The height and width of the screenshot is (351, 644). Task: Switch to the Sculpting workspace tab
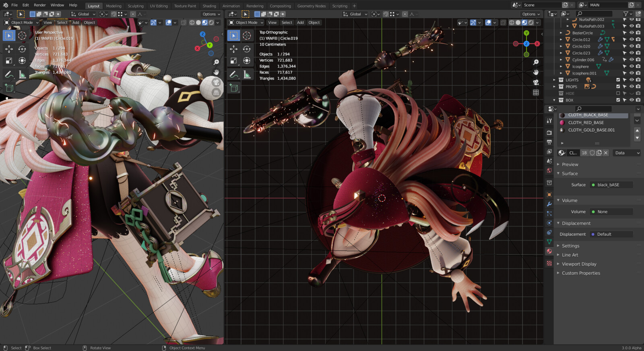(136, 6)
